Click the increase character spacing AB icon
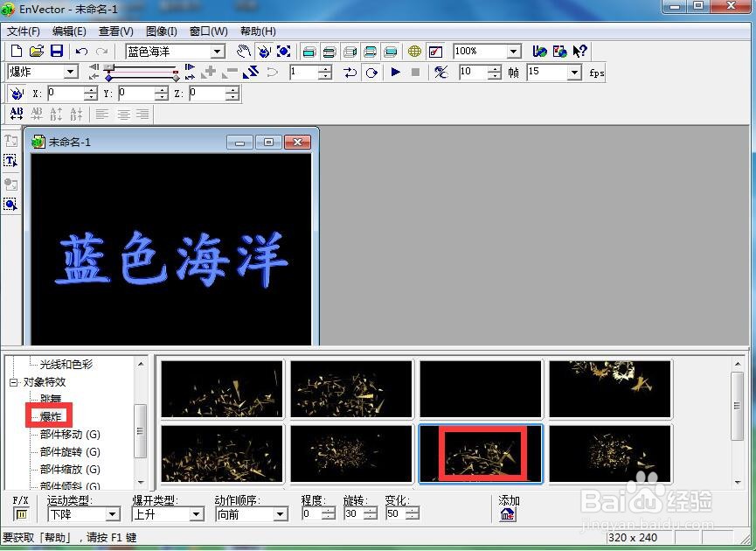Screen dimensions: 756x551 click(17, 114)
